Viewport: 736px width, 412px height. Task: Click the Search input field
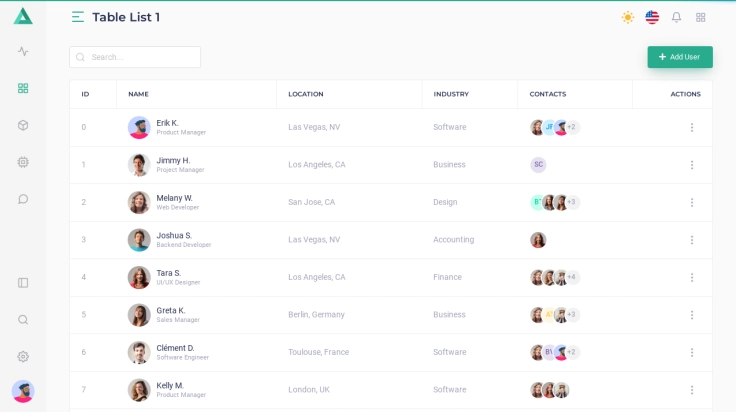click(140, 57)
